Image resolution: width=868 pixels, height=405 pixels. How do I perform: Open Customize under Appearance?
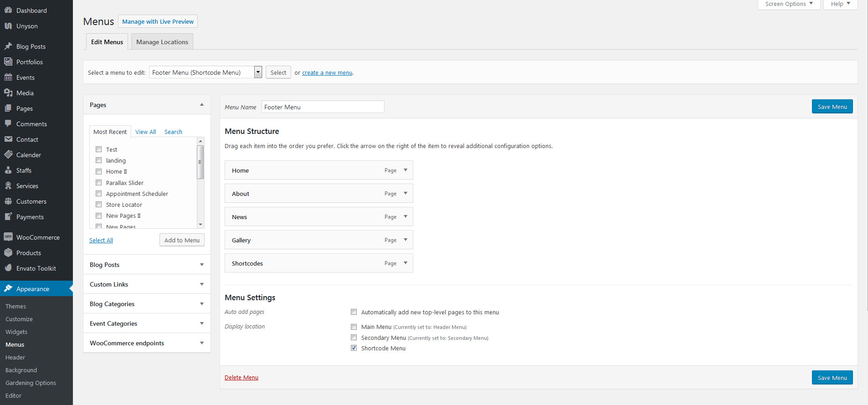[19, 319]
